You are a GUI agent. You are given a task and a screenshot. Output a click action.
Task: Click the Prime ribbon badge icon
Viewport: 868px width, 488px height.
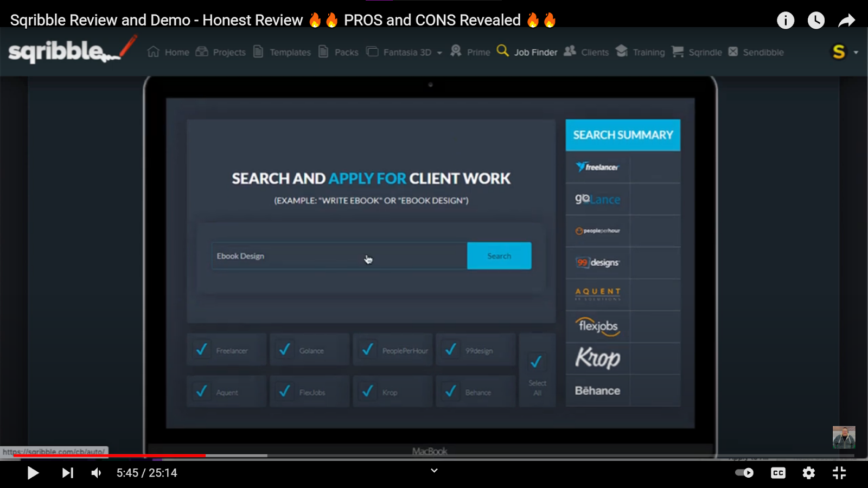456,51
